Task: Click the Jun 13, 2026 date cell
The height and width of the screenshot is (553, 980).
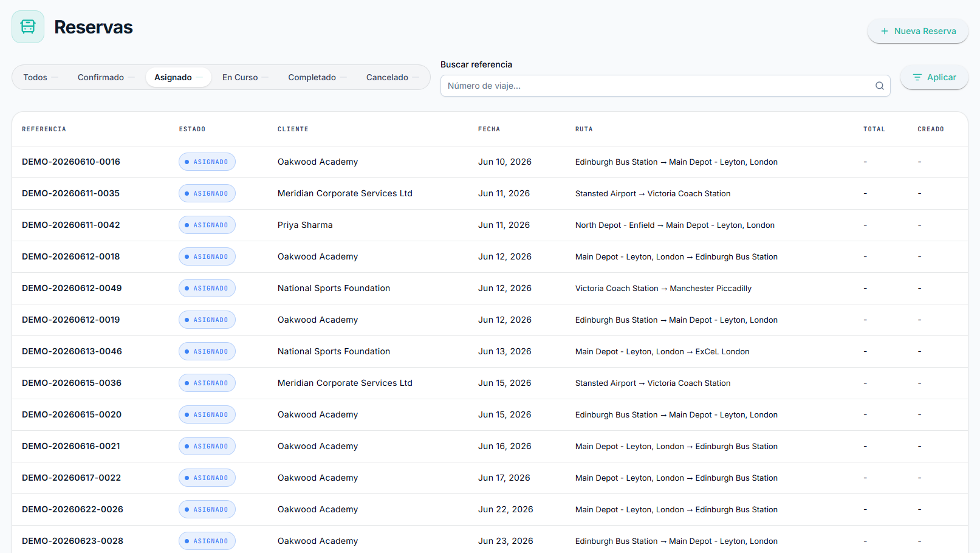Action: (504, 351)
